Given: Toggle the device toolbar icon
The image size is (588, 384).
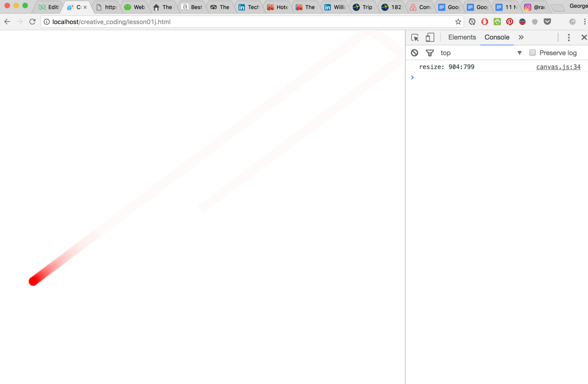Looking at the screenshot, I should tap(430, 37).
